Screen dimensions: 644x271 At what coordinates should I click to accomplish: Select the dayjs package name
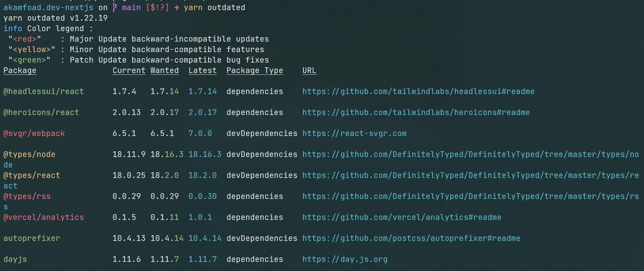click(x=15, y=259)
